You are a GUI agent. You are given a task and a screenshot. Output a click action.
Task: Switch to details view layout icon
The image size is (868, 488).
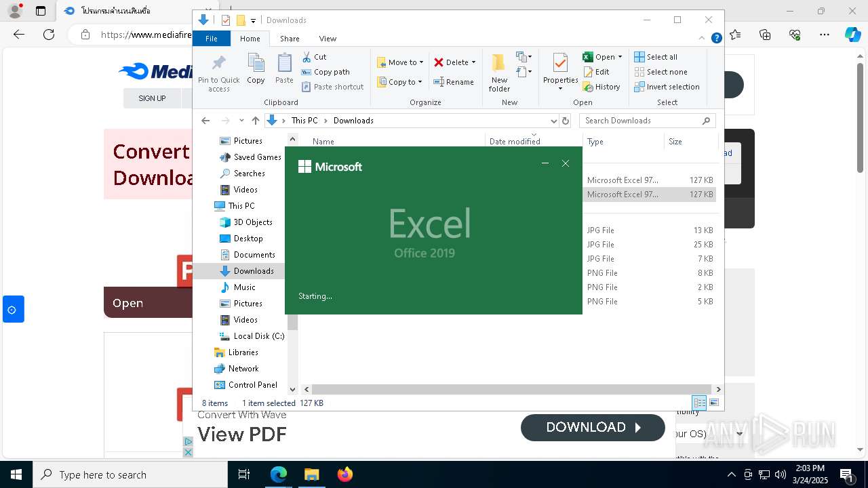tap(699, 403)
